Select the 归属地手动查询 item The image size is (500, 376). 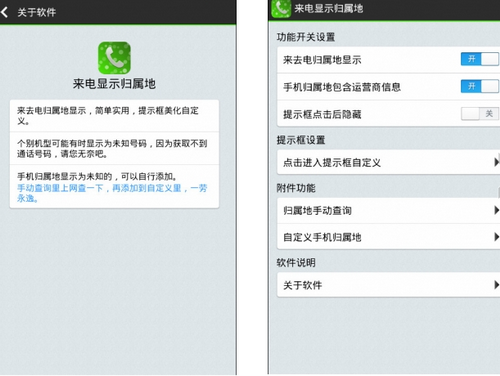(x=388, y=210)
